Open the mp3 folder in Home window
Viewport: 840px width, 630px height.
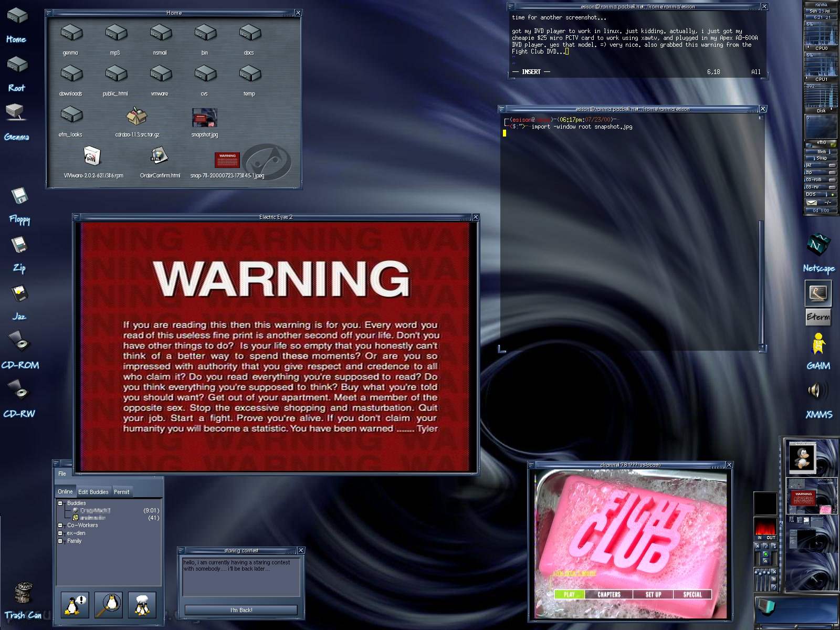116,33
